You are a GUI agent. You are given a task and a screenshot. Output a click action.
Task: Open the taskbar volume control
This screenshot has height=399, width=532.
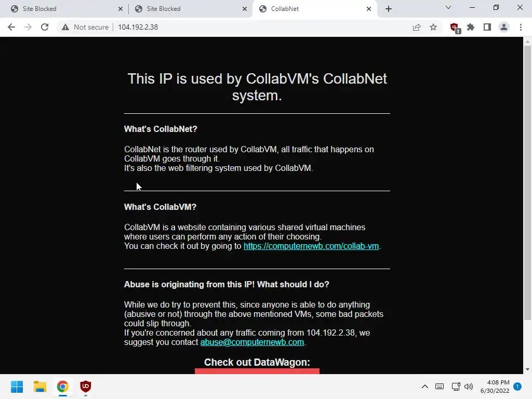coord(469,387)
